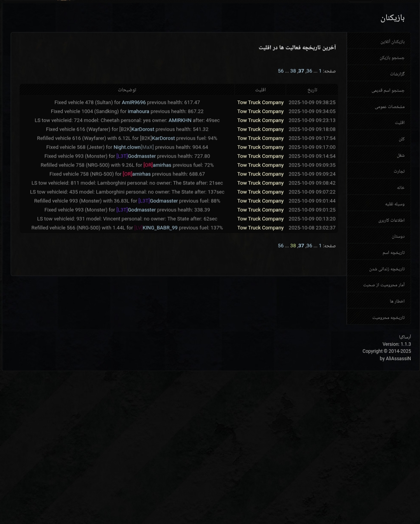This screenshot has width=420, height=524.
Task: Go to the اقلیت sidebar section
Action: tap(400, 123)
